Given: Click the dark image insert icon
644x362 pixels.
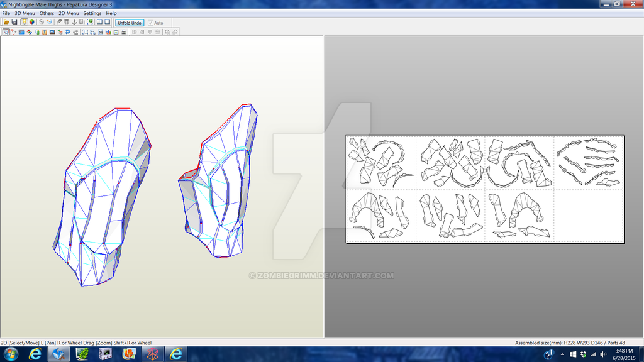Looking at the screenshot, I should pos(52,32).
